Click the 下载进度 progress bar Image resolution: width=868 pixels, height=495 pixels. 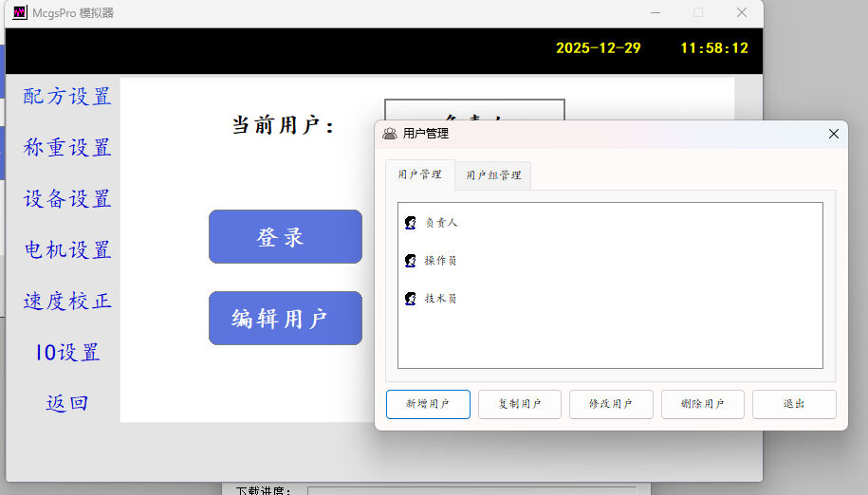pyautogui.click(x=471, y=491)
